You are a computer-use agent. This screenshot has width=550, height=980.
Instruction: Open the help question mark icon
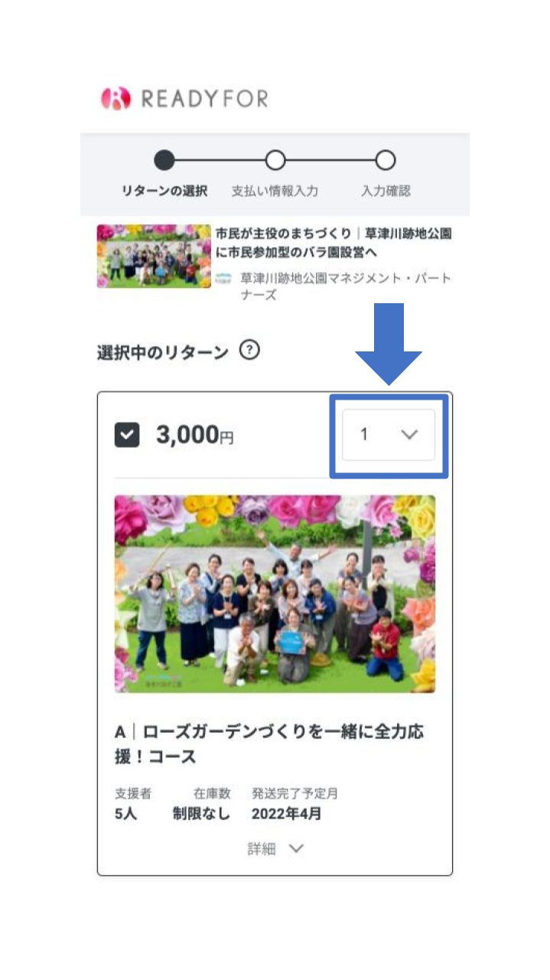coord(249,351)
